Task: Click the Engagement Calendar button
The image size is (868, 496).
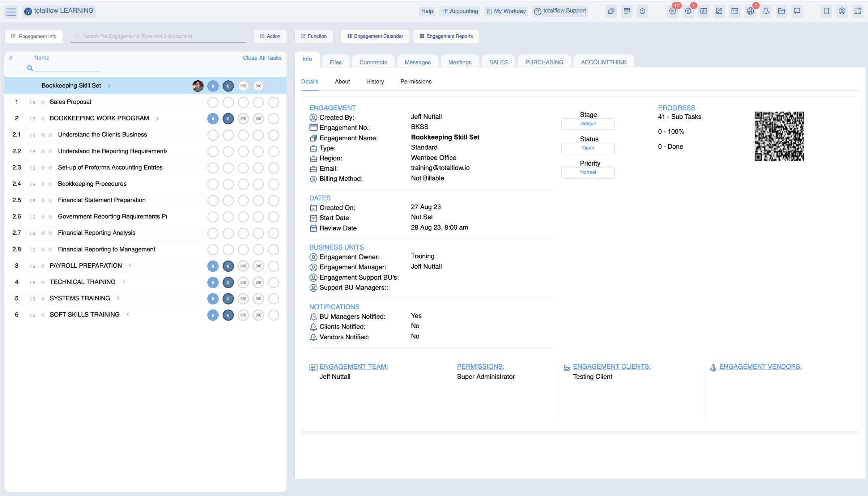Action: point(375,36)
